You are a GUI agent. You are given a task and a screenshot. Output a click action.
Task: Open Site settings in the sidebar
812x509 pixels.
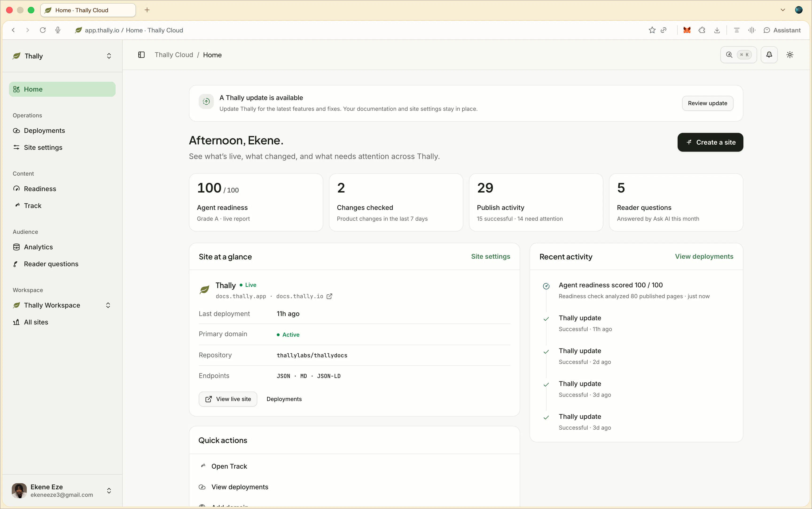tap(62, 147)
